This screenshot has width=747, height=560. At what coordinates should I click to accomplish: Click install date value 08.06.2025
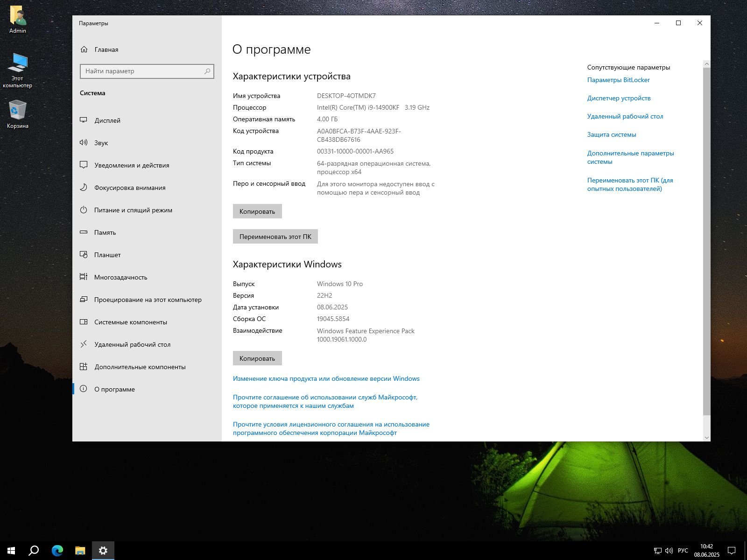click(332, 307)
